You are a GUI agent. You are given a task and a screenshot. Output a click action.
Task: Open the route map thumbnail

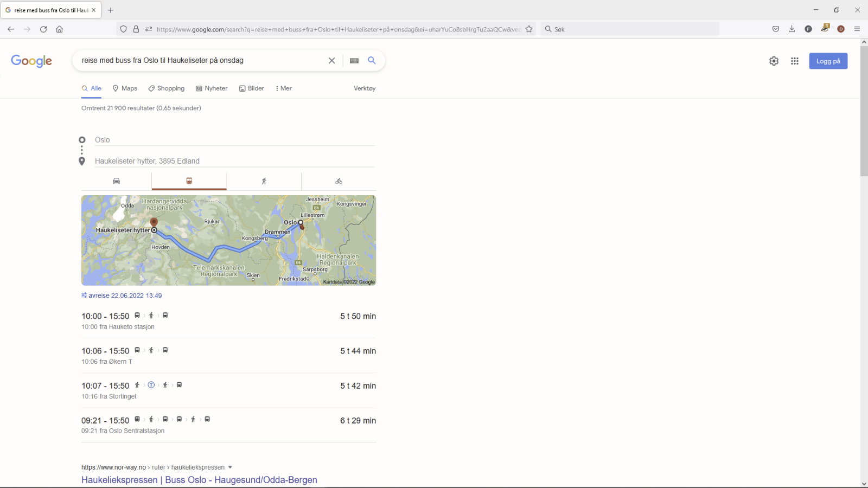228,240
